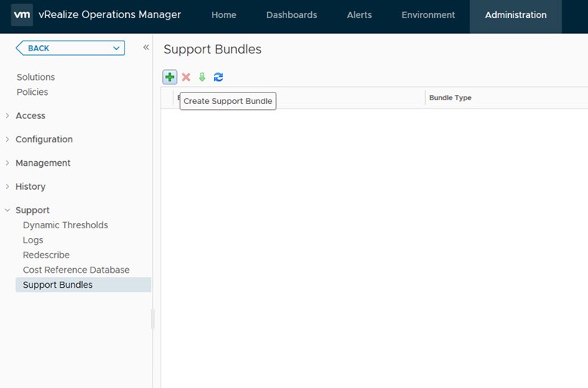
Task: Click the green plus Create Support Bundle icon
Action: click(x=170, y=78)
